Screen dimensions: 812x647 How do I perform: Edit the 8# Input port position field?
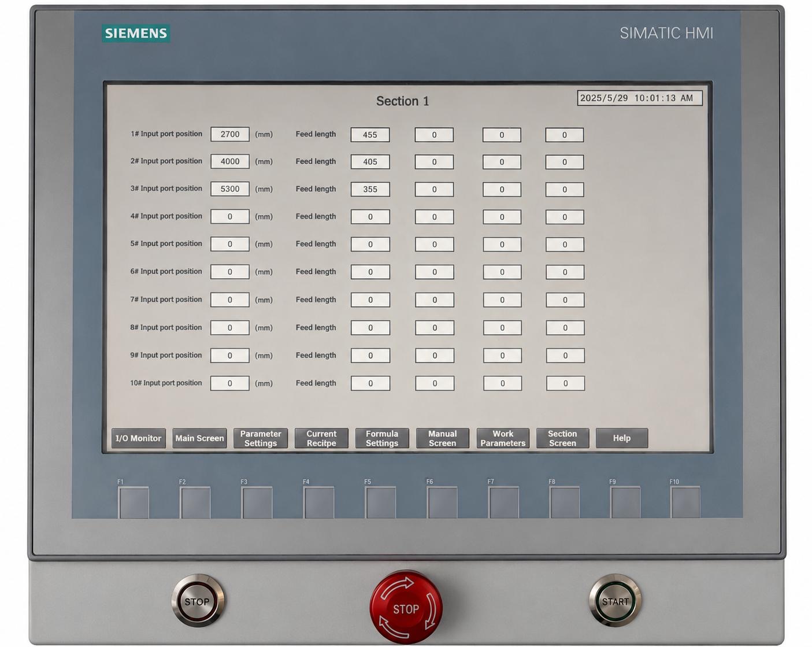(x=230, y=327)
